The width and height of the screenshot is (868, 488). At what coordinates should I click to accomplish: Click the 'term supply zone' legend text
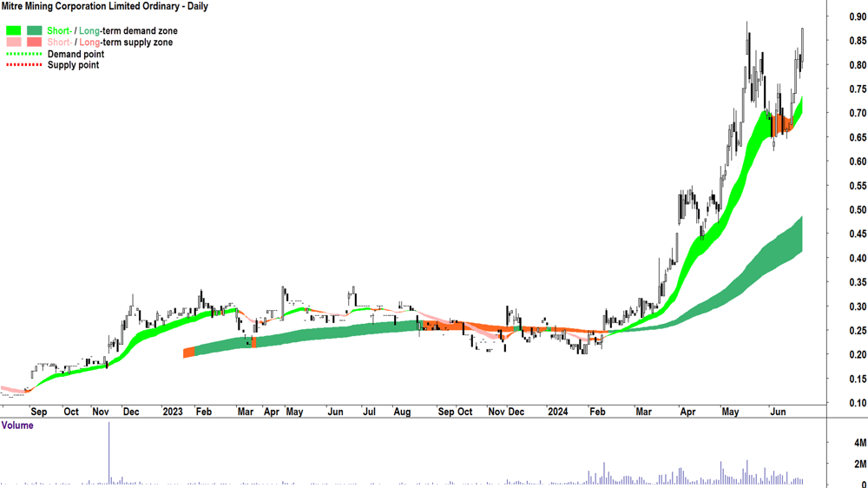click(137, 43)
